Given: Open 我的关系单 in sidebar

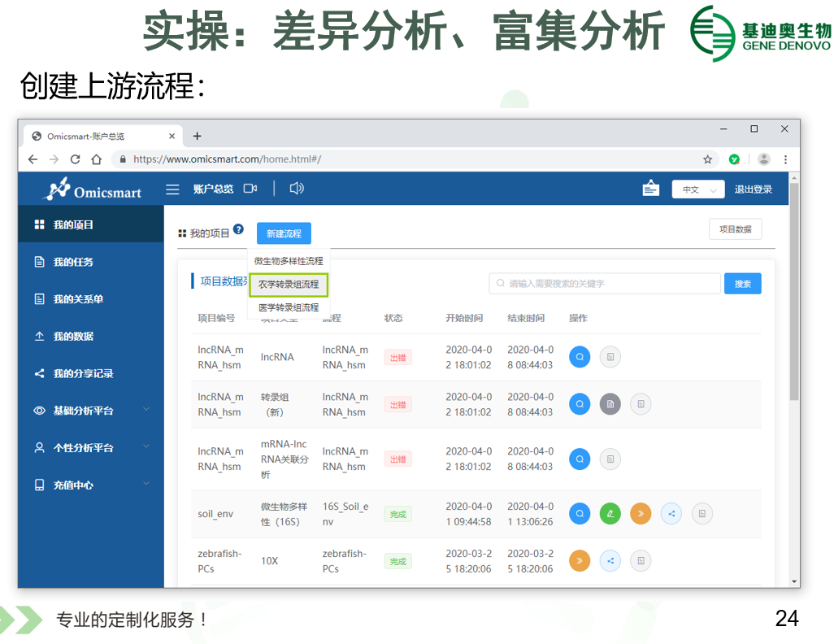Looking at the screenshot, I should click(91, 299).
